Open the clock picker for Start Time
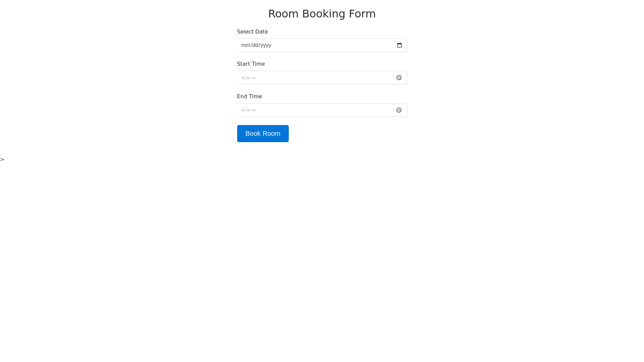This screenshot has height=362, width=644. pos(399,78)
